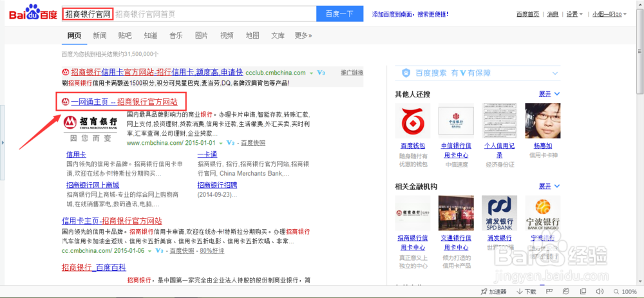Image resolution: width=644 pixels, height=298 pixels.
Task: Open the 小烟一叼go account dropdown
Action: pyautogui.click(x=609, y=14)
